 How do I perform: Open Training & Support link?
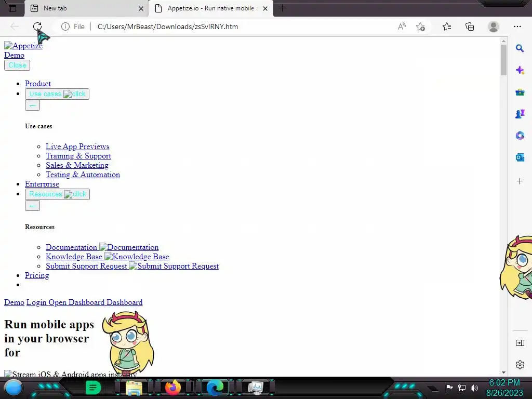pyautogui.click(x=78, y=156)
